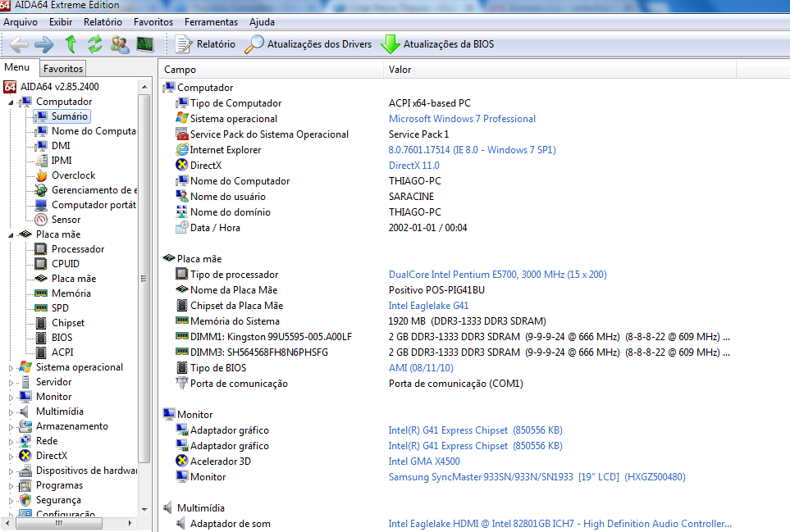Click the tree panel scroll-down arrow
Viewport: 790px width, 532px height.
click(144, 509)
